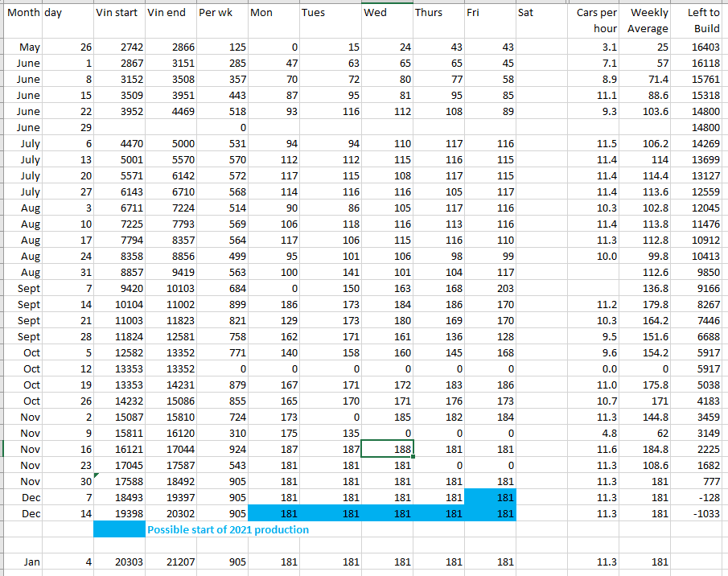Select the 'Sat' column header cell
Image resolution: width=728 pixels, height=576 pixels.
pos(541,14)
